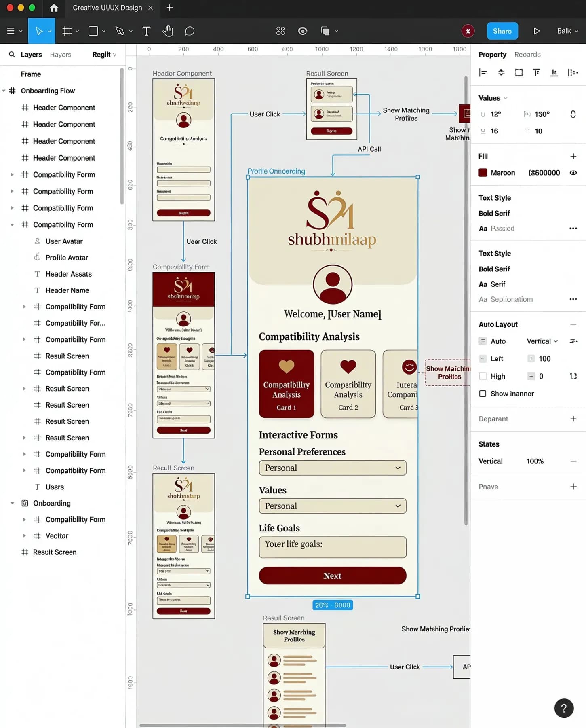Viewport: 586px width, 728px height.
Task: Switch to the Reoards tab
Action: click(527, 55)
